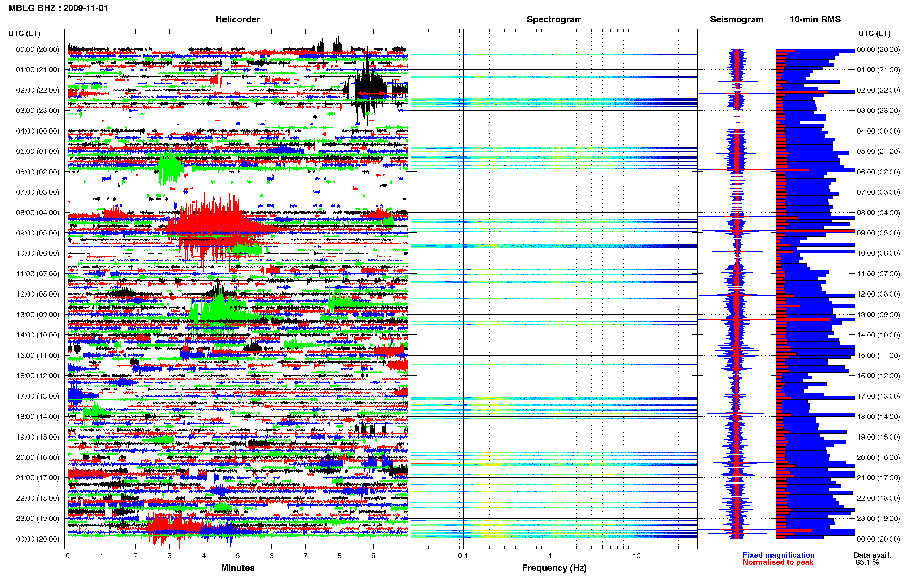Screen dimensions: 924x578
Task: Click the large black seismic burst near 02:00
Action: pos(371,90)
